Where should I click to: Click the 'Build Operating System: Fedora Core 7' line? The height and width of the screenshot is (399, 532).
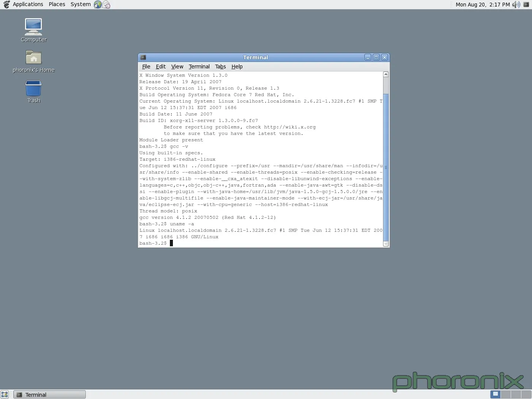tap(217, 95)
